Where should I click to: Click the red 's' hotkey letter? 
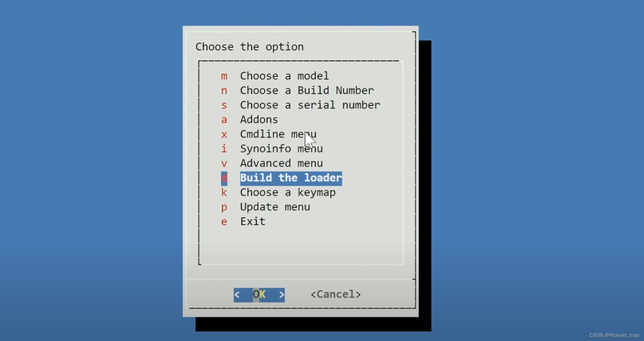pyautogui.click(x=224, y=105)
